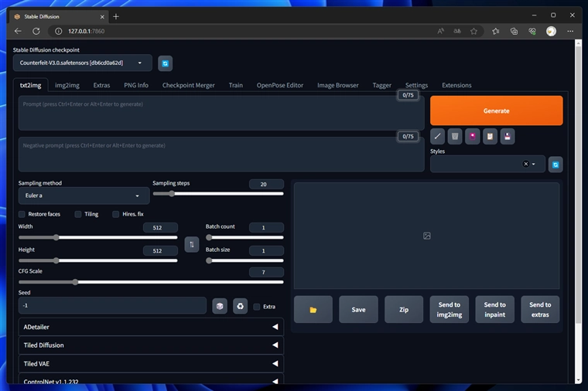Focus the positive Prompt text box
This screenshot has height=391, width=588.
[221, 113]
